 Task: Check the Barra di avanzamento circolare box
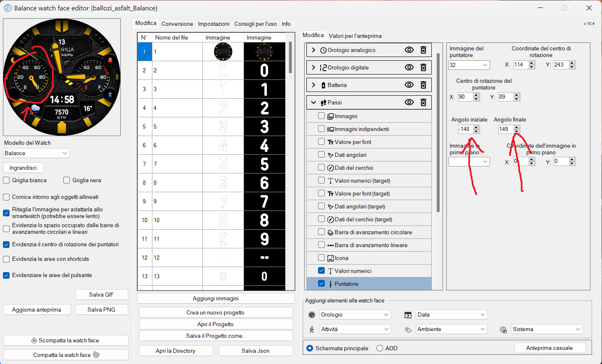click(x=321, y=232)
